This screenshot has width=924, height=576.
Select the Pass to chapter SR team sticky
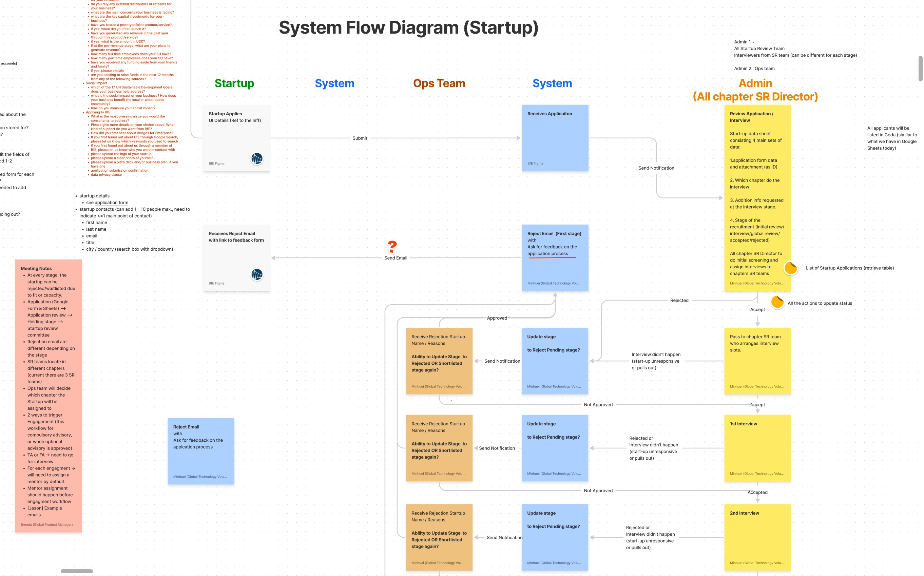tap(757, 361)
